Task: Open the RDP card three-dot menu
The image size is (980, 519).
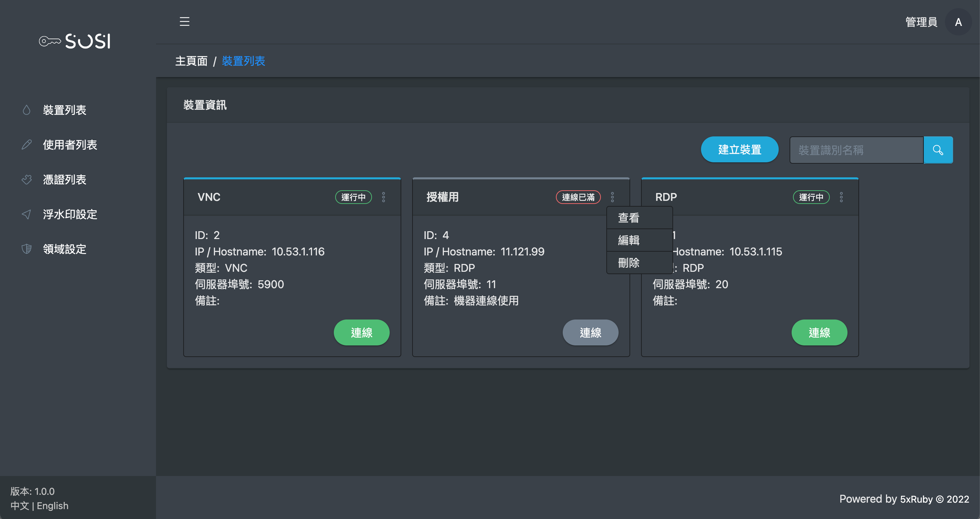Action: (841, 197)
